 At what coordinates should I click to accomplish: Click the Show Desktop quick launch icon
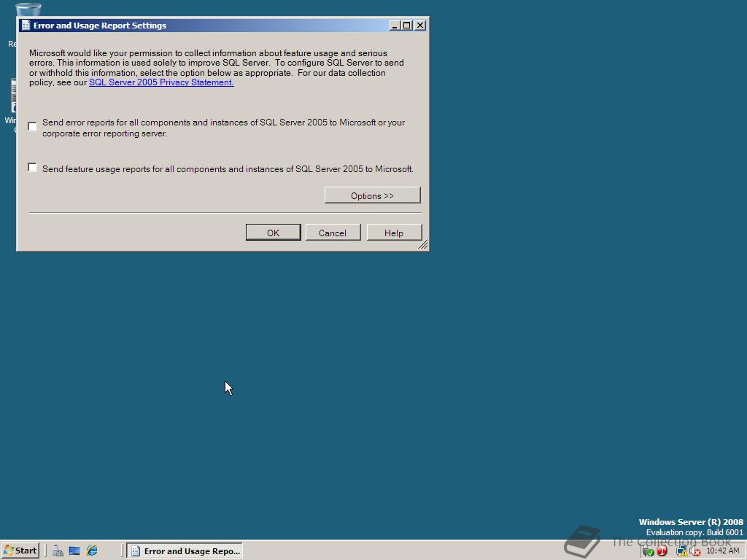(x=74, y=551)
